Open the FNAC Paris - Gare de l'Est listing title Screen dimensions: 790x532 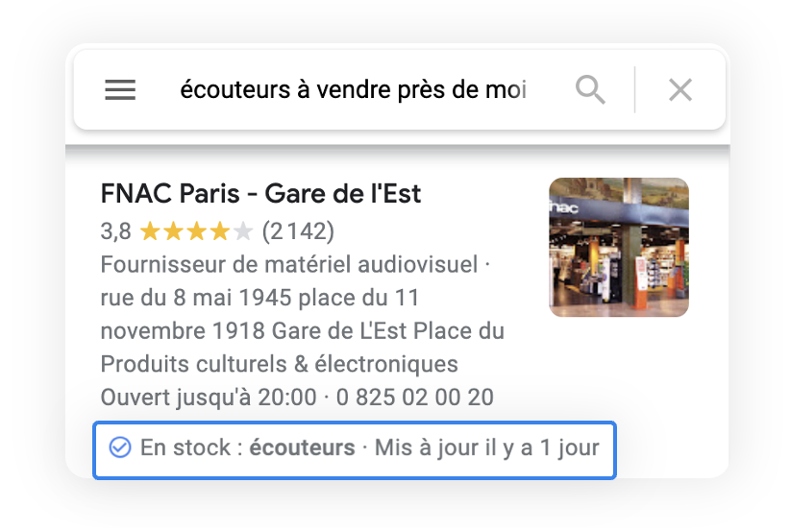[x=260, y=194]
